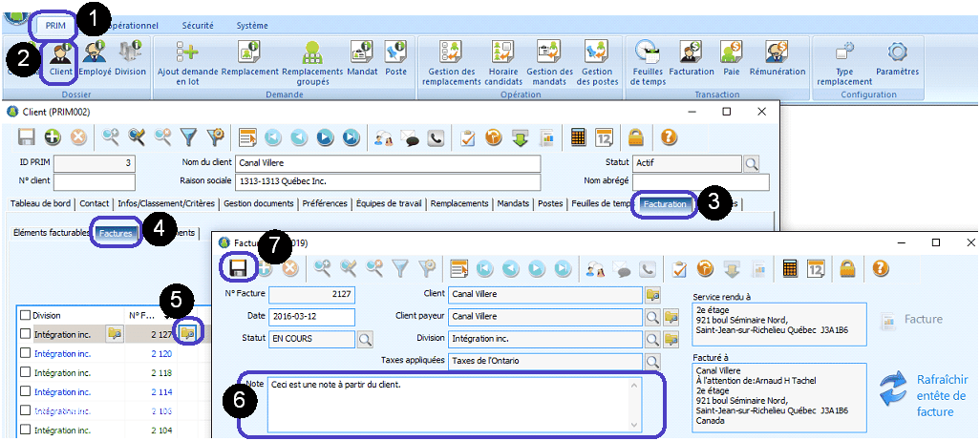Select the Factures sub-tab
This screenshot has width=980, height=441.
[x=115, y=232]
